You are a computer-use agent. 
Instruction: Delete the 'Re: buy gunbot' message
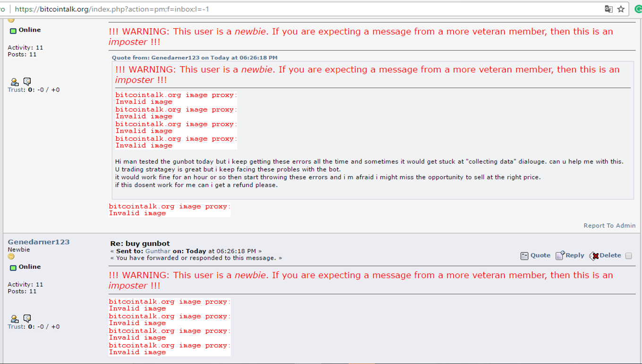[610, 255]
